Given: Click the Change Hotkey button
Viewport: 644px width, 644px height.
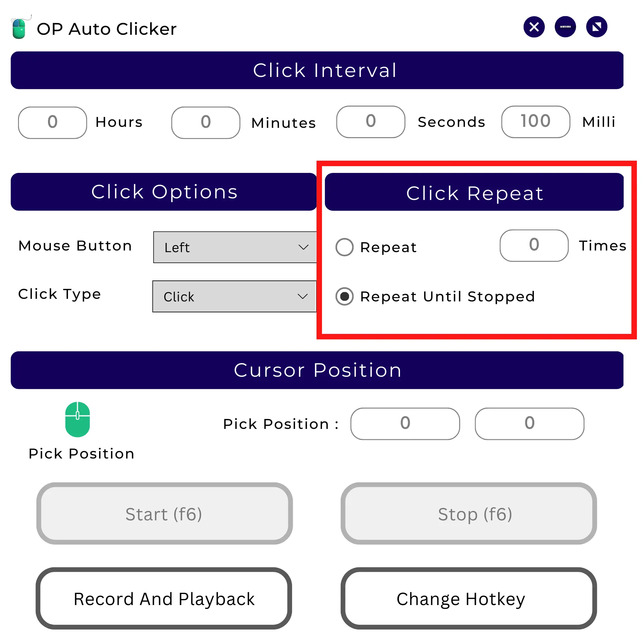Looking at the screenshot, I should [x=468, y=599].
